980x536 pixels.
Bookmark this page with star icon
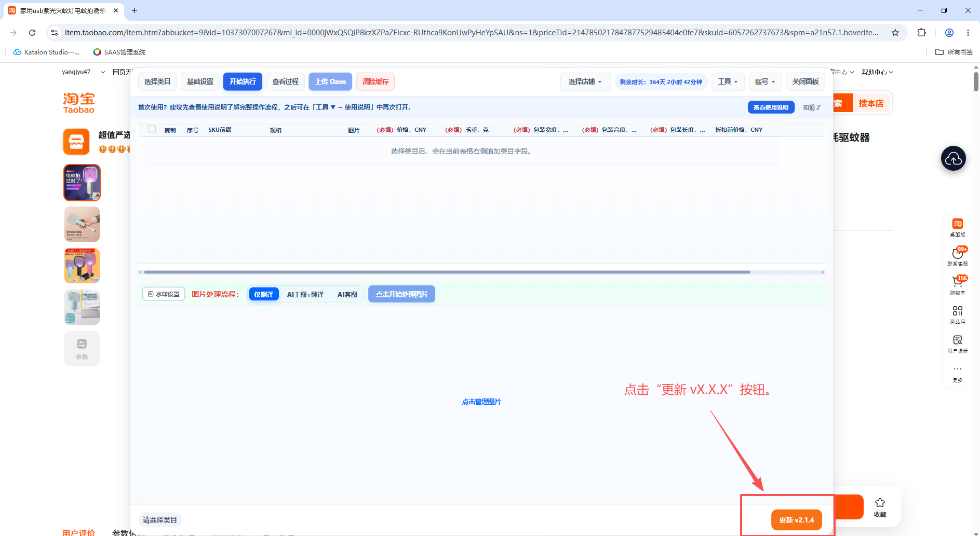pos(895,32)
